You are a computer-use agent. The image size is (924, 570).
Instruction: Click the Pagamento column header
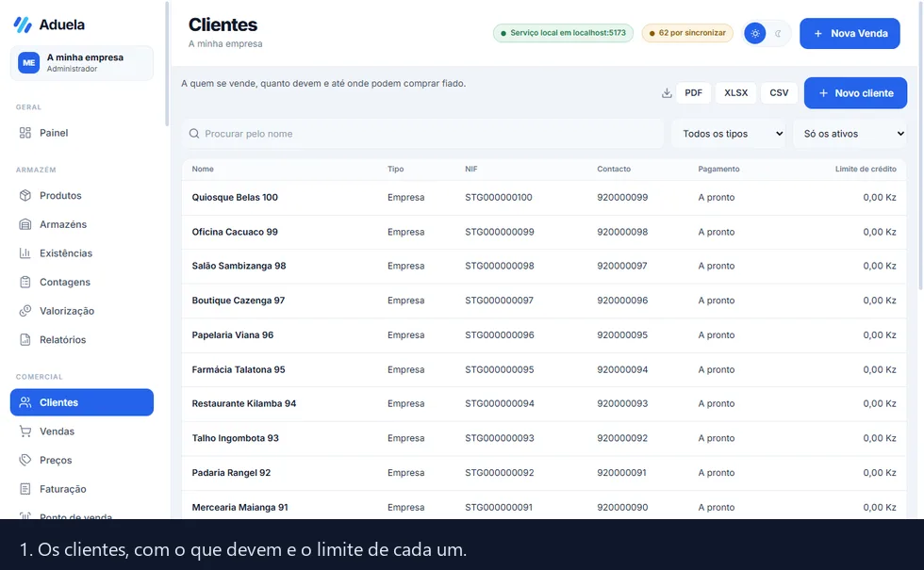[x=718, y=169]
